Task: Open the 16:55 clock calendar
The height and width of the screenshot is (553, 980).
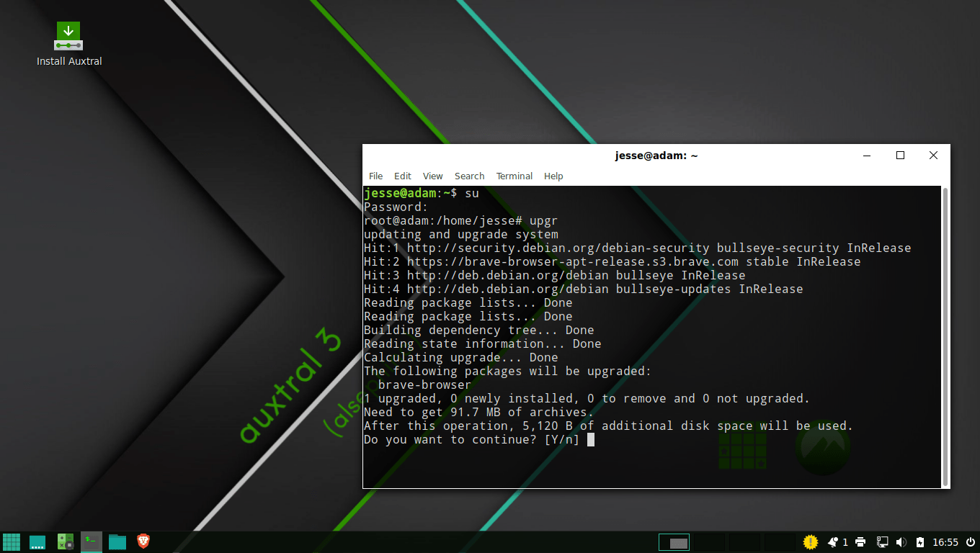Action: 945,542
